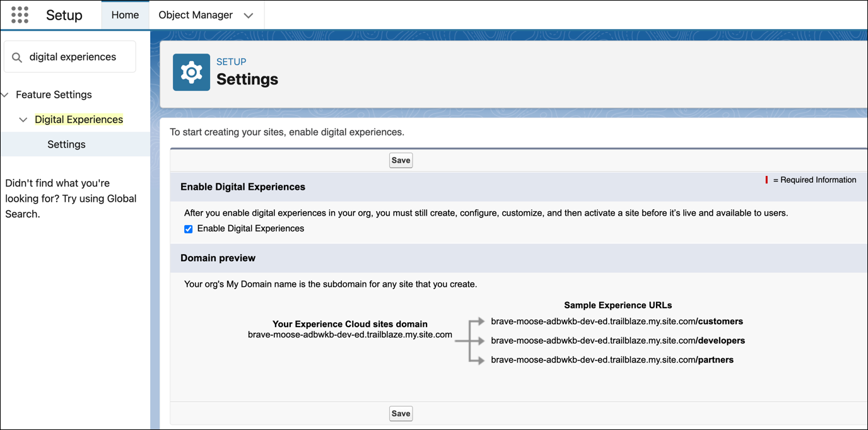The height and width of the screenshot is (430, 868).
Task: Uncheck Enable Digital Experiences checkbox
Action: point(188,229)
